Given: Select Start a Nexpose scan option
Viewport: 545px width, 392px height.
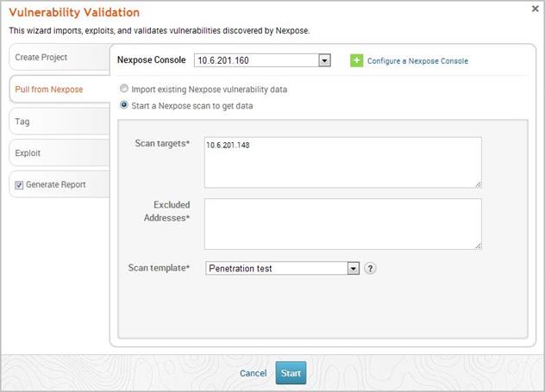Looking at the screenshot, I should click(123, 105).
